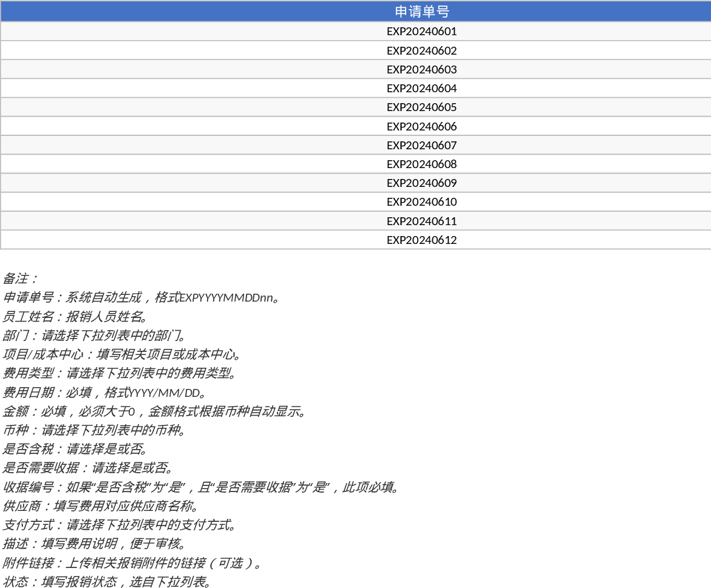Screen dimensions: 711x588
Task: Select the EXP20240610 cell
Action: 421,201
